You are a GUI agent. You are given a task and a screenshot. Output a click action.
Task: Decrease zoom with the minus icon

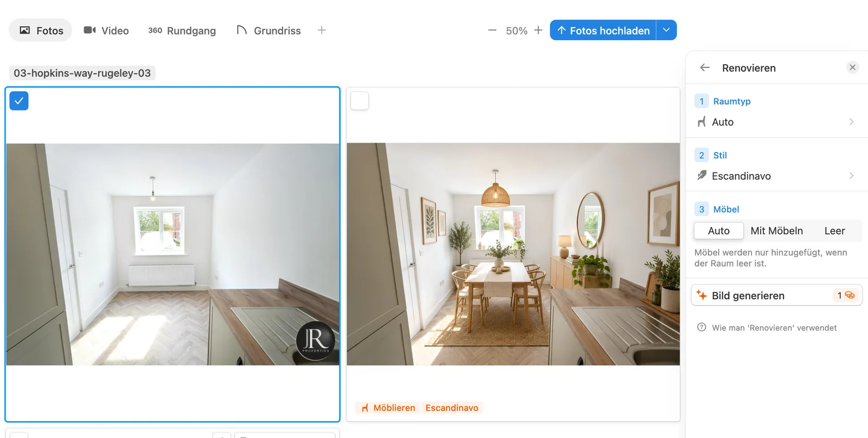click(x=492, y=30)
